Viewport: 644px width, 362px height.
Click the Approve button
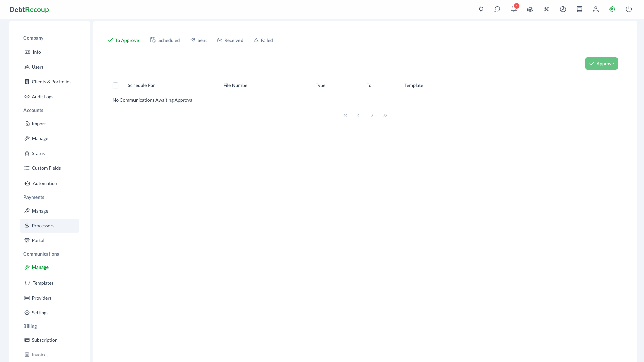click(601, 63)
